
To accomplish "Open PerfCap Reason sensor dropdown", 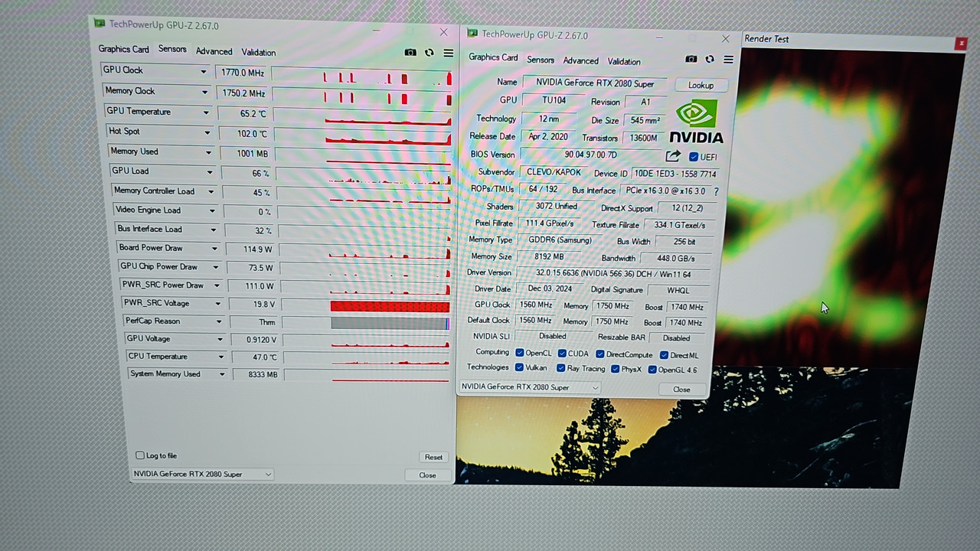I will [219, 321].
